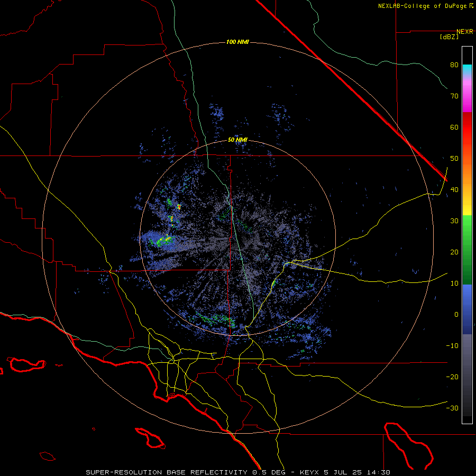The width and height of the screenshot is (476, 476).
Task: Click the KEYX 5 JUL 25 14:30 timestamp
Action: pyautogui.click(x=345, y=472)
